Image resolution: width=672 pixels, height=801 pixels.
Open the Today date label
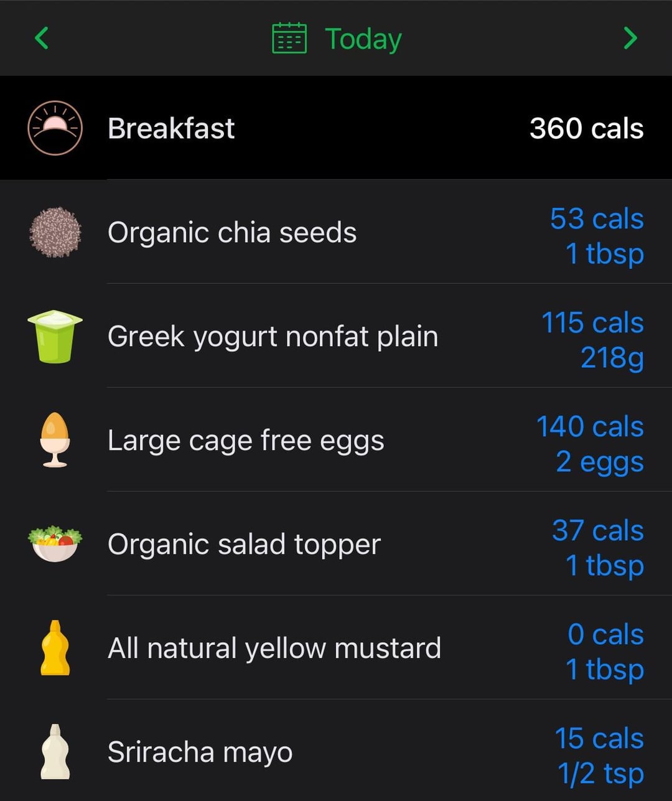pyautogui.click(x=363, y=39)
